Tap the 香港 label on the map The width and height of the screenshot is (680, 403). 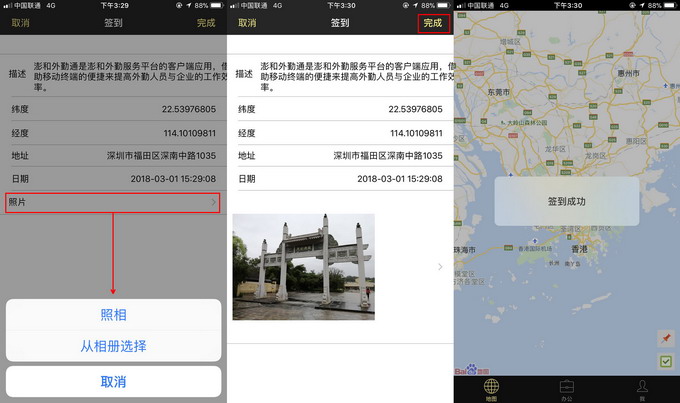pyautogui.click(x=579, y=248)
